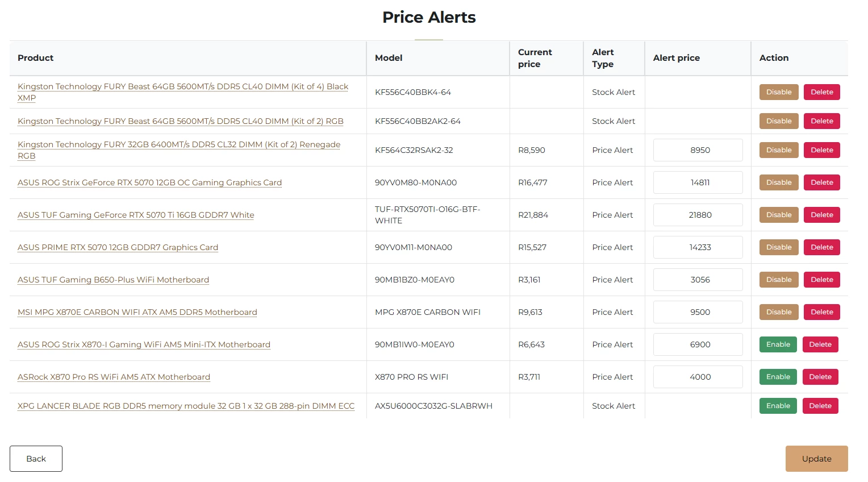
Task: Select current price R3,161
Action: click(529, 280)
